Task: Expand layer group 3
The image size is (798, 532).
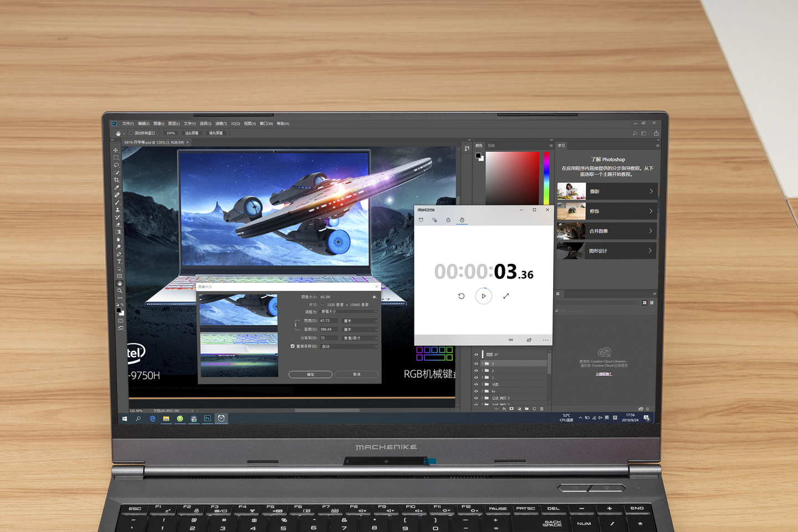Action: coord(482,364)
